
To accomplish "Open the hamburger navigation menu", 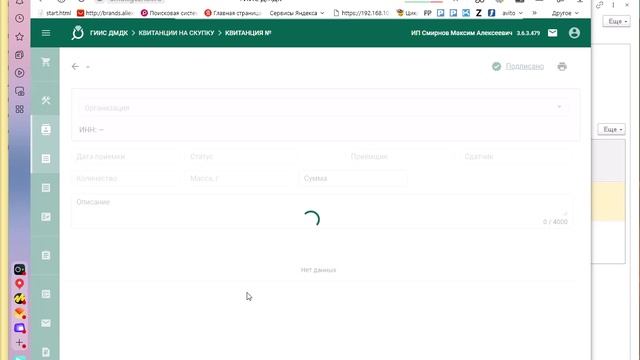I will click(46, 33).
